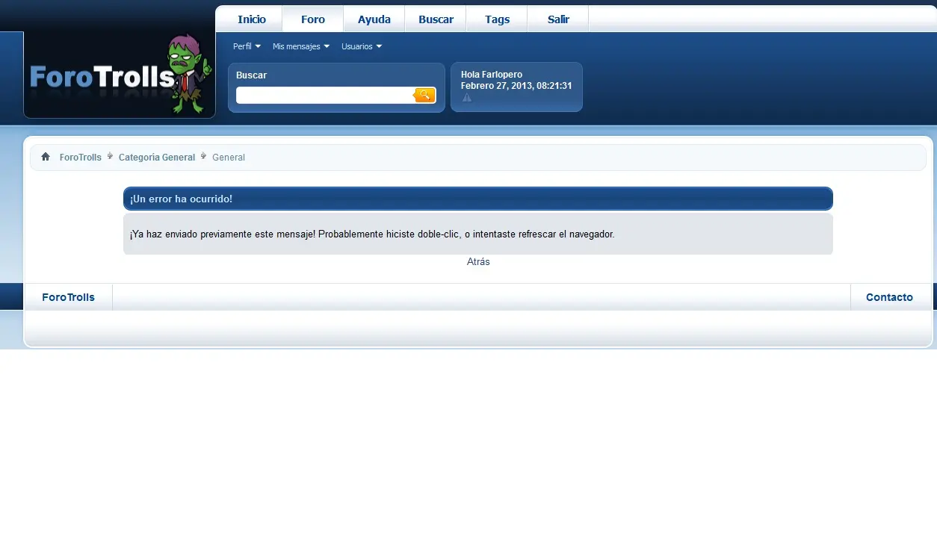Click the ForoTrolls zombie logo
The height and width of the screenshot is (560, 937).
tap(120, 75)
